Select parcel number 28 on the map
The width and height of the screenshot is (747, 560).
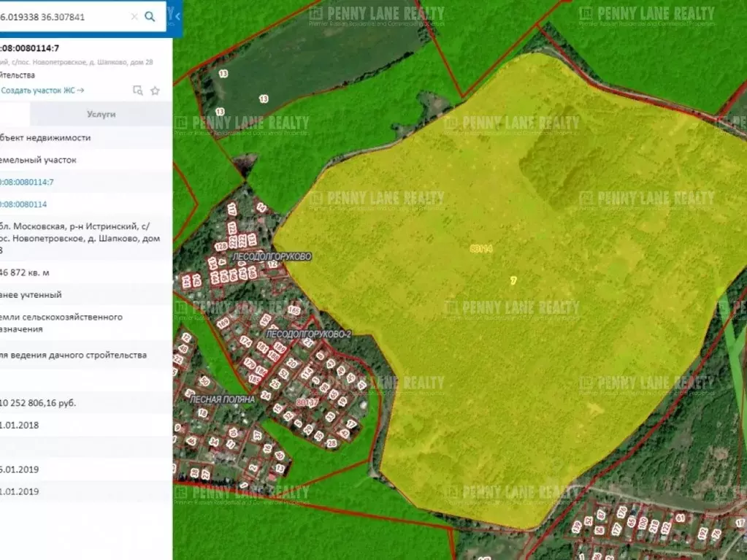pos(332,442)
